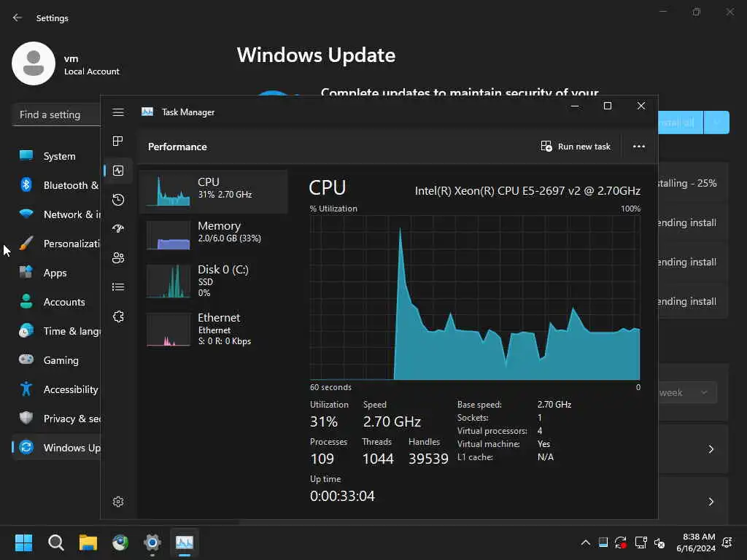Open Personalization in Settings sidebar
The width and height of the screenshot is (747, 560).
pos(56,244)
